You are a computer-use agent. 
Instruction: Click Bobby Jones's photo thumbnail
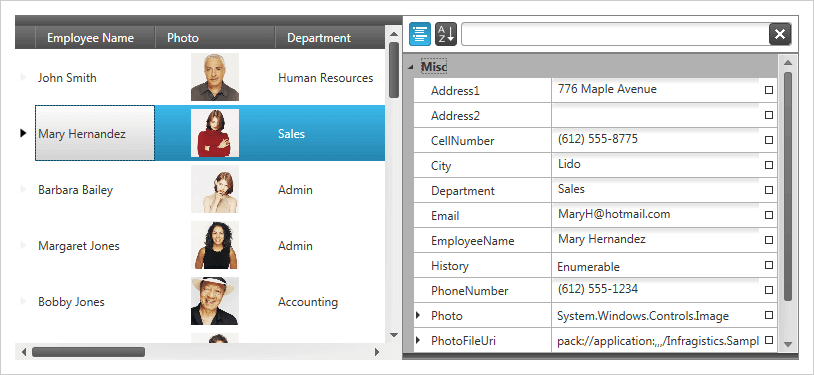coord(215,301)
